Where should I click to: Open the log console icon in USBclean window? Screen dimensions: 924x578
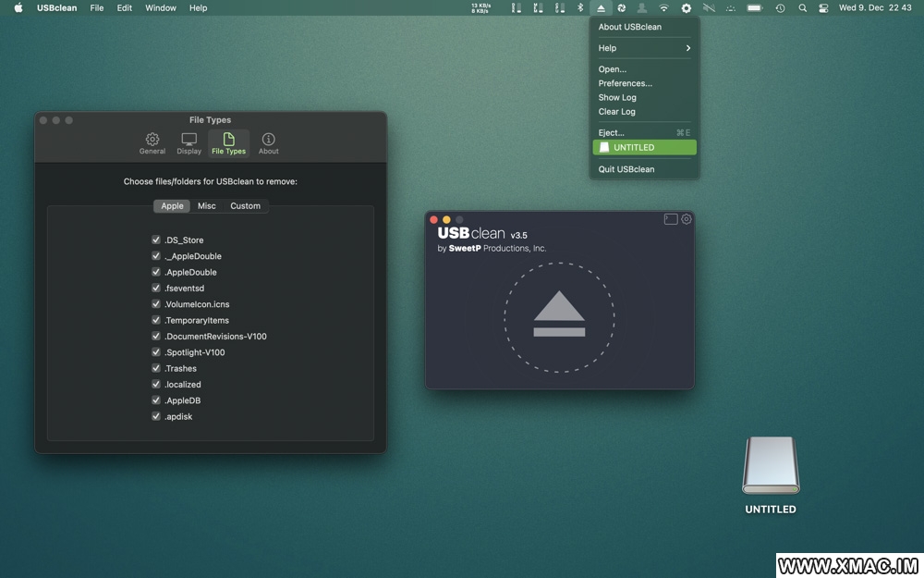pyautogui.click(x=671, y=219)
